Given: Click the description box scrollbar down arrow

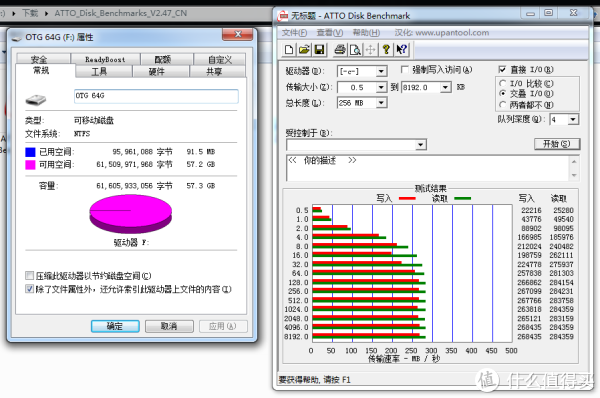Looking at the screenshot, I should click(574, 175).
